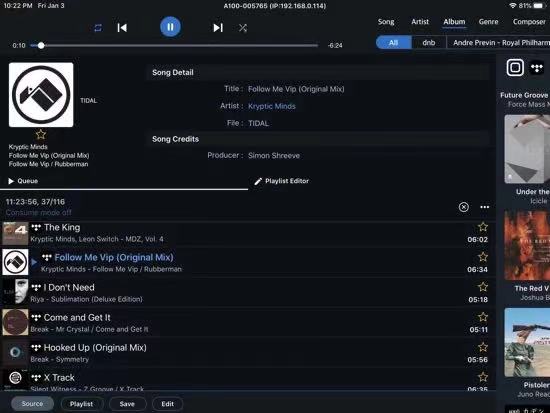550x413 pixels.
Task: Open the queue three-dots options menu
Action: pyautogui.click(x=484, y=207)
